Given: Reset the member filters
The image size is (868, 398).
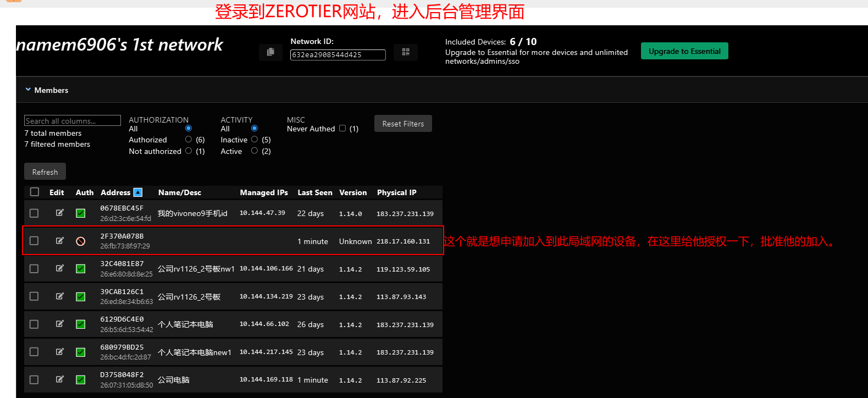Looking at the screenshot, I should tap(403, 124).
